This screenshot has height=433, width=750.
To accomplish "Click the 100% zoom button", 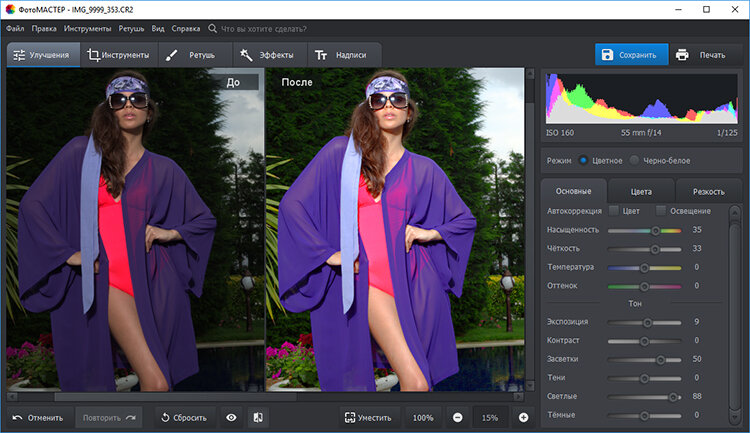I will (422, 417).
